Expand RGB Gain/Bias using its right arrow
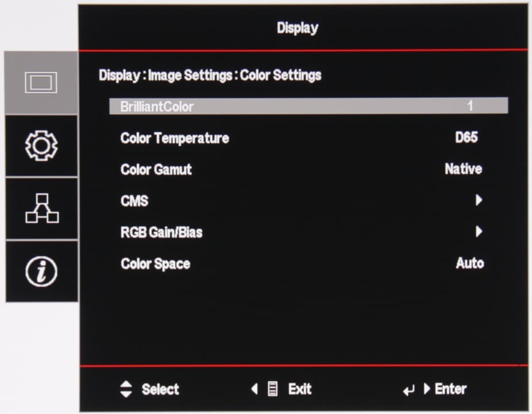The height and width of the screenshot is (414, 532). click(x=479, y=231)
